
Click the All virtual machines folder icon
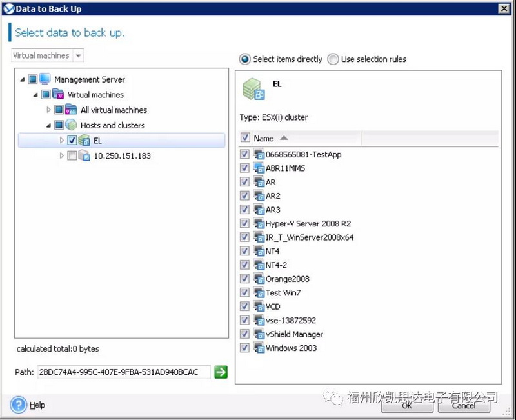coord(71,110)
